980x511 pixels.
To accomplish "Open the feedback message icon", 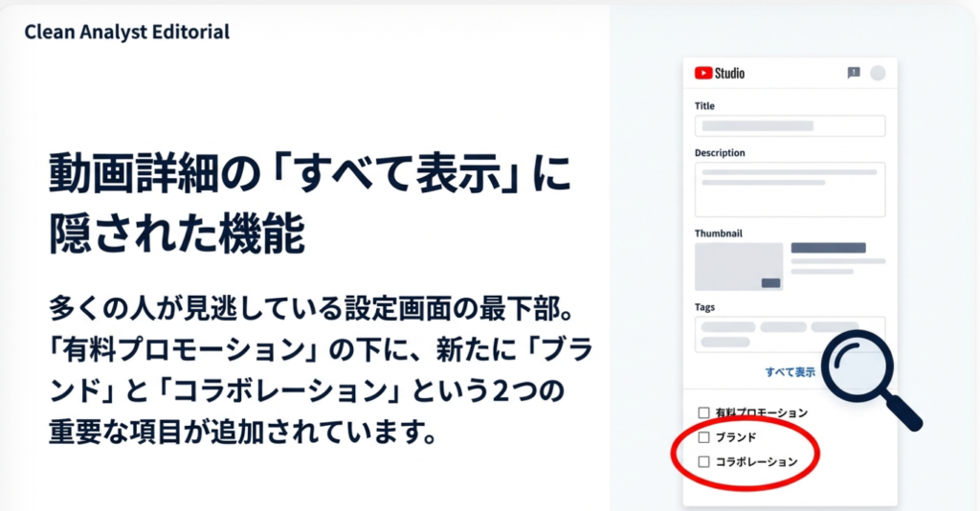I will coord(854,73).
